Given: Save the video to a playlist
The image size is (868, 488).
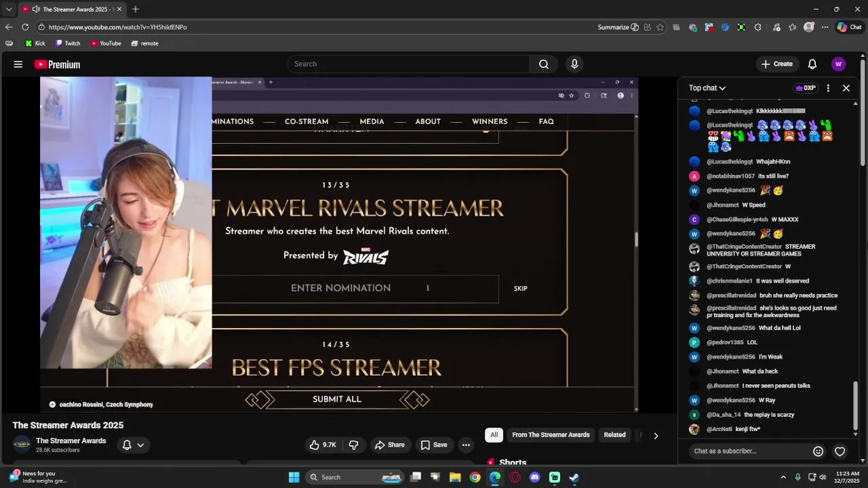Looking at the screenshot, I should pos(433,445).
